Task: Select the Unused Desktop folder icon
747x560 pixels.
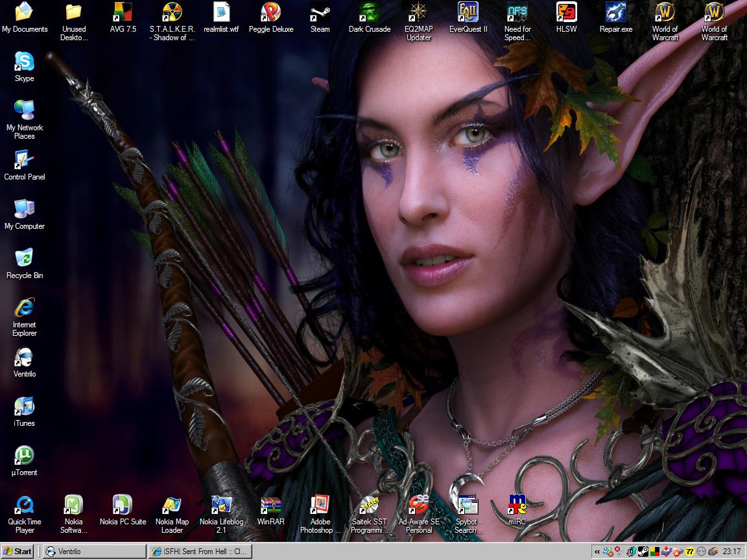Action: [x=74, y=22]
